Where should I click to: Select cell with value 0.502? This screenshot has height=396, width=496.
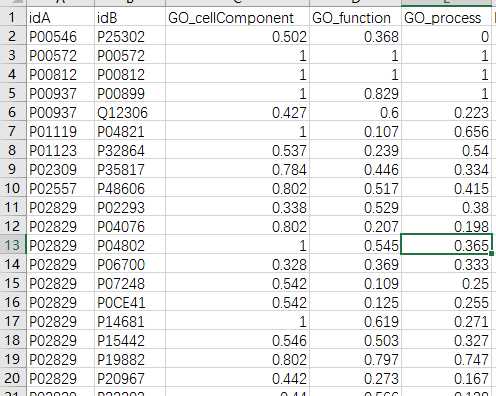click(237, 36)
